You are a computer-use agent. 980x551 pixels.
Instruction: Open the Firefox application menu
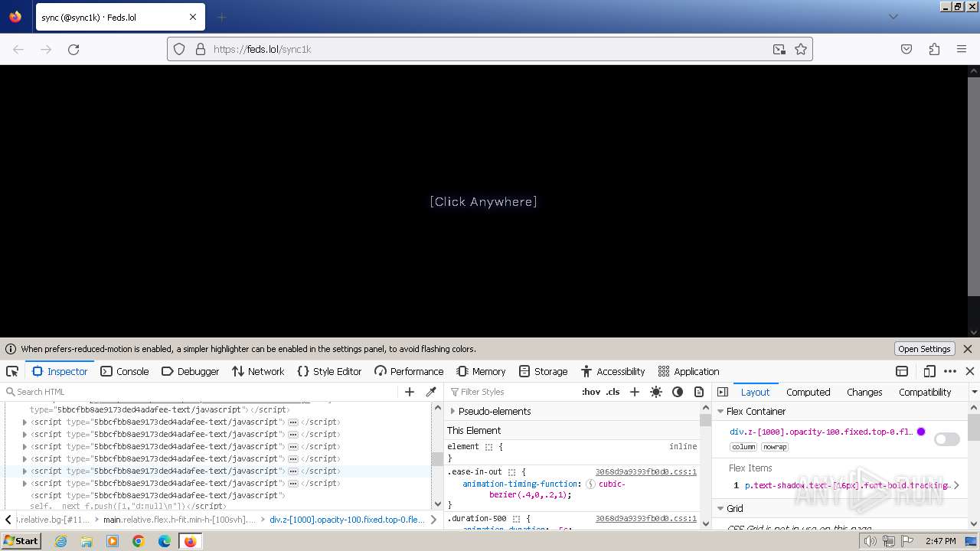tap(962, 49)
